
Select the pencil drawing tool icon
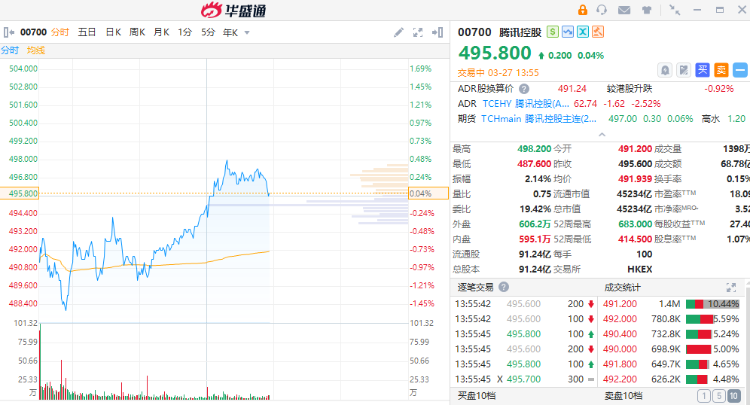click(x=398, y=33)
